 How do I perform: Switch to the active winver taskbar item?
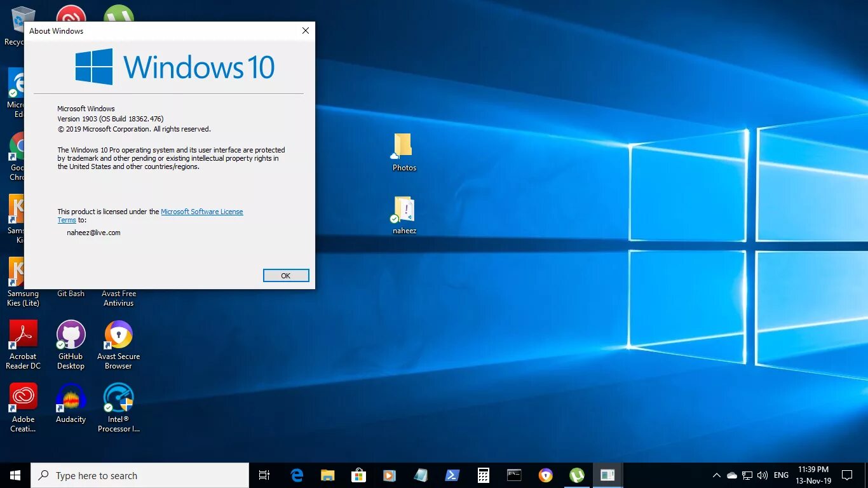[x=607, y=475]
